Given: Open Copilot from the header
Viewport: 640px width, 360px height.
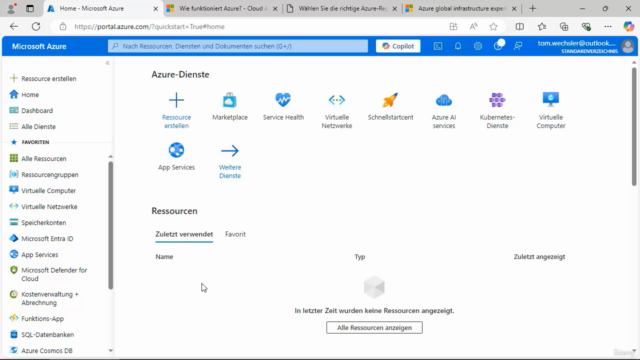Looking at the screenshot, I should pyautogui.click(x=398, y=46).
